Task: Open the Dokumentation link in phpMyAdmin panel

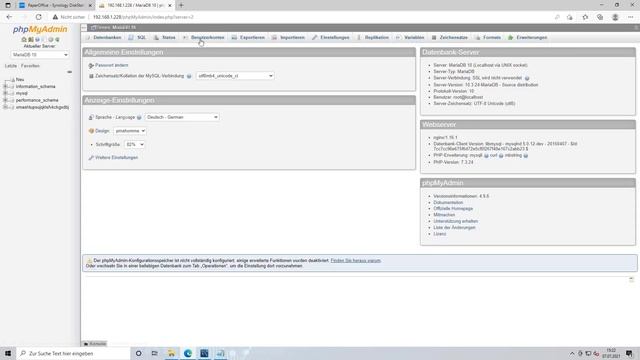Action: pyautogui.click(x=448, y=202)
